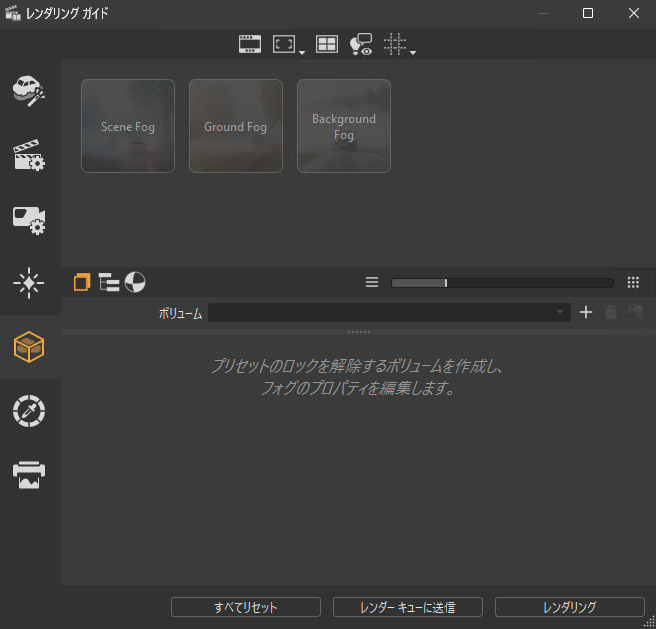Click the dimmed icon right of trash
Screen dimensions: 656x629
pyautogui.click(x=636, y=311)
